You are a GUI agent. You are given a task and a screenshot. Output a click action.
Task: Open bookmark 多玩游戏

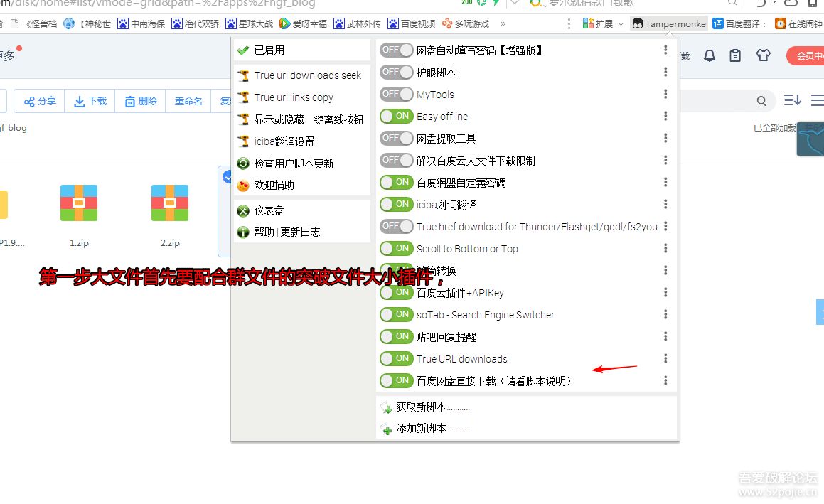click(x=466, y=23)
